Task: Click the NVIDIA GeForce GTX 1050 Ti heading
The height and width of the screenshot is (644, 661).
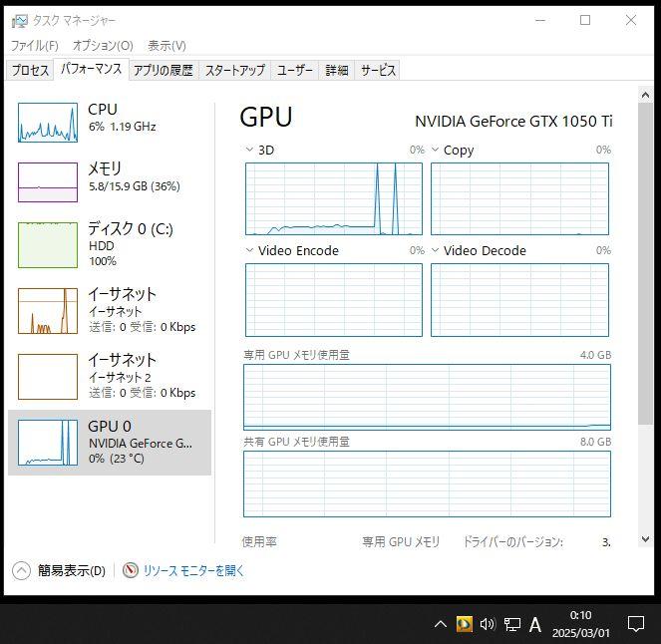Action: pos(513,122)
